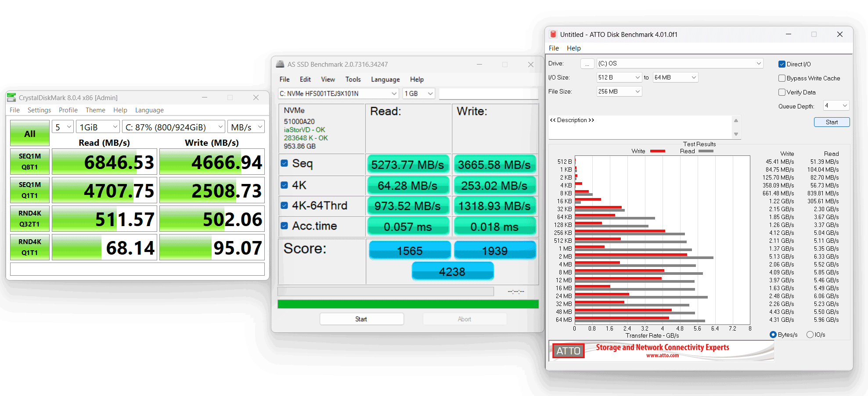Click the Abort button in AS SSD Benchmark
Viewport: 868px width, 396px height.
(465, 319)
